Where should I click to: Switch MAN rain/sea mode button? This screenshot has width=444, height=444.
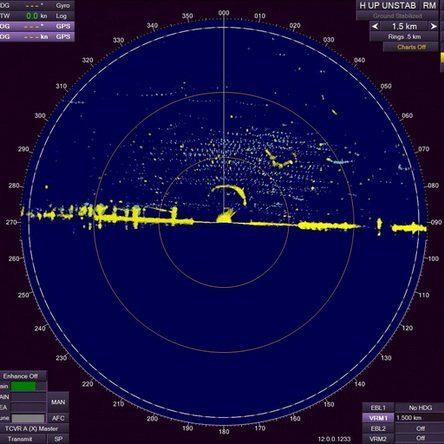coord(58,402)
